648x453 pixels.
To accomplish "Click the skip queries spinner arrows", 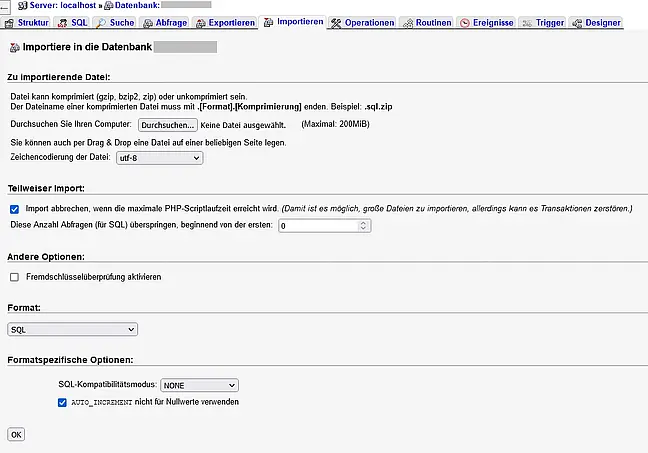I will 363,226.
